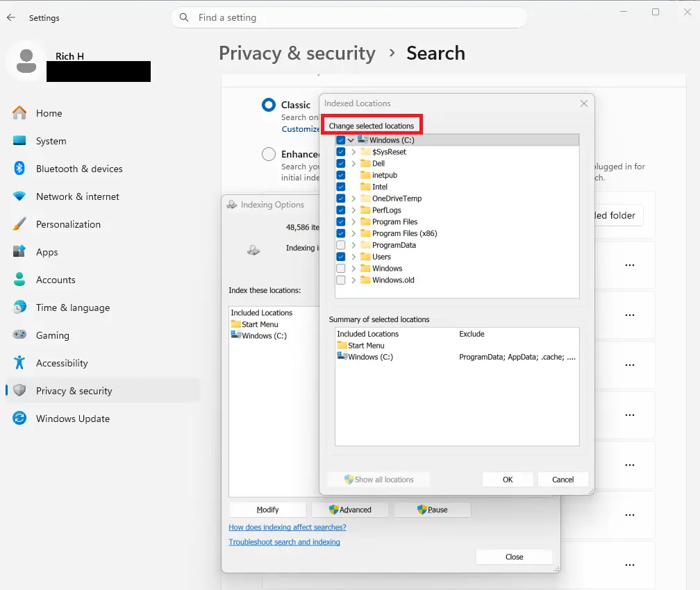This screenshot has width=700, height=590.
Task: Click the Gaming controller icon
Action: coord(19,335)
